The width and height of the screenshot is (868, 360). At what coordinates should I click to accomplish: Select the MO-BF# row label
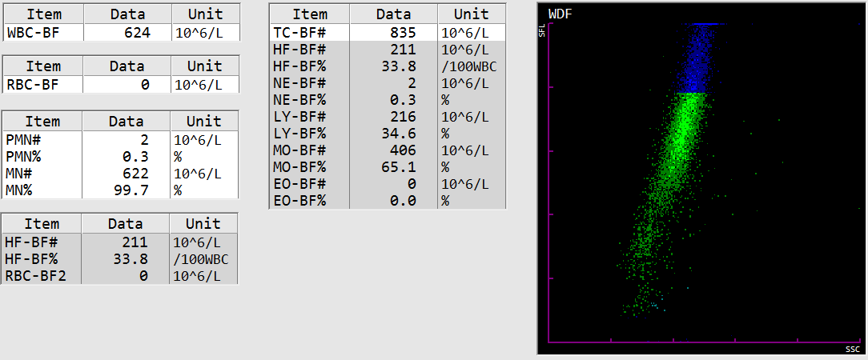(299, 150)
